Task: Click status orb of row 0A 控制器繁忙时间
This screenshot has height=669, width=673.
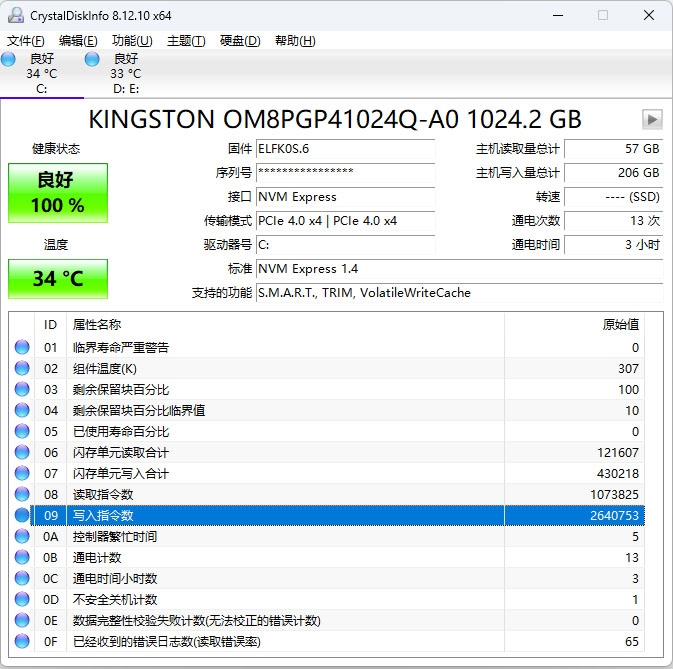Action: point(22,536)
